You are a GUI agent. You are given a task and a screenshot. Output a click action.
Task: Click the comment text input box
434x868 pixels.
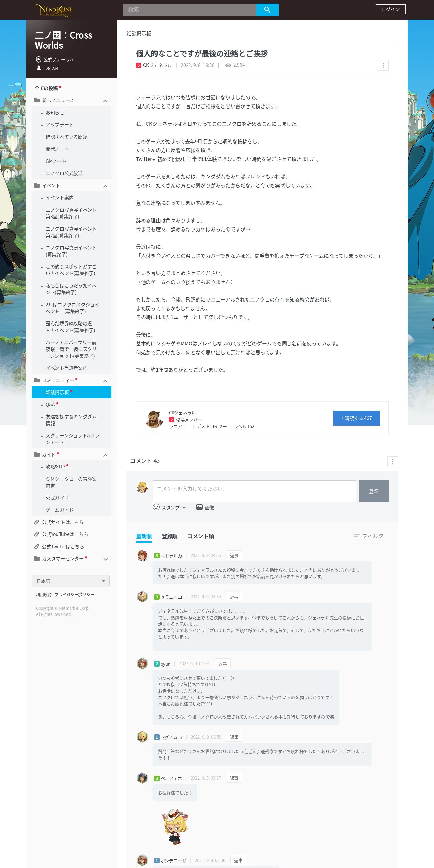[x=254, y=491]
